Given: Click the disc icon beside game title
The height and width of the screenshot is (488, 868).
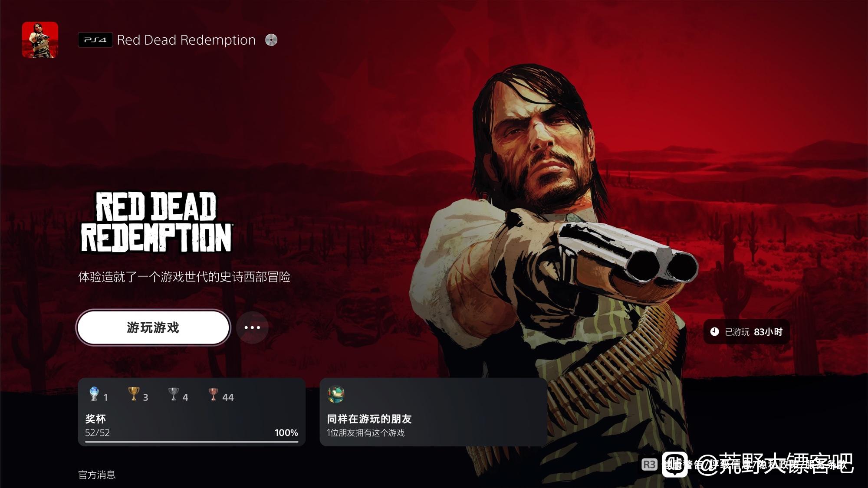Looking at the screenshot, I should [x=271, y=40].
